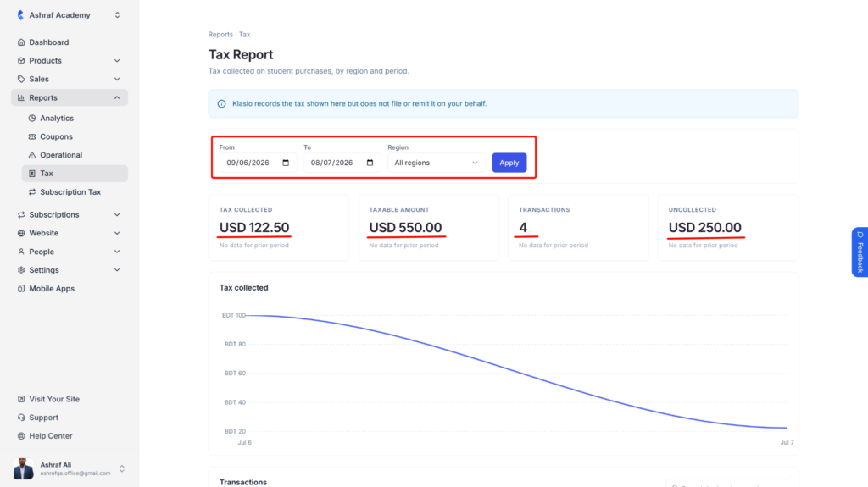The width and height of the screenshot is (868, 487).
Task: Click the Help Center lifebuoy icon
Action: tap(21, 436)
